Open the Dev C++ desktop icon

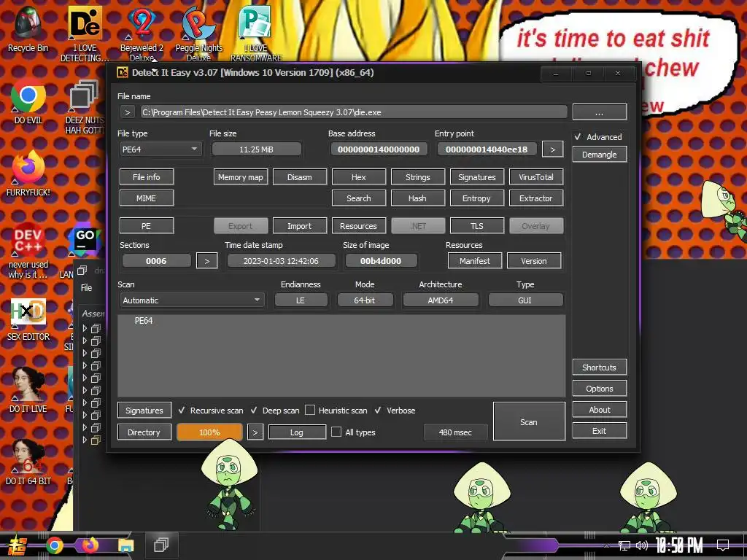tap(28, 251)
